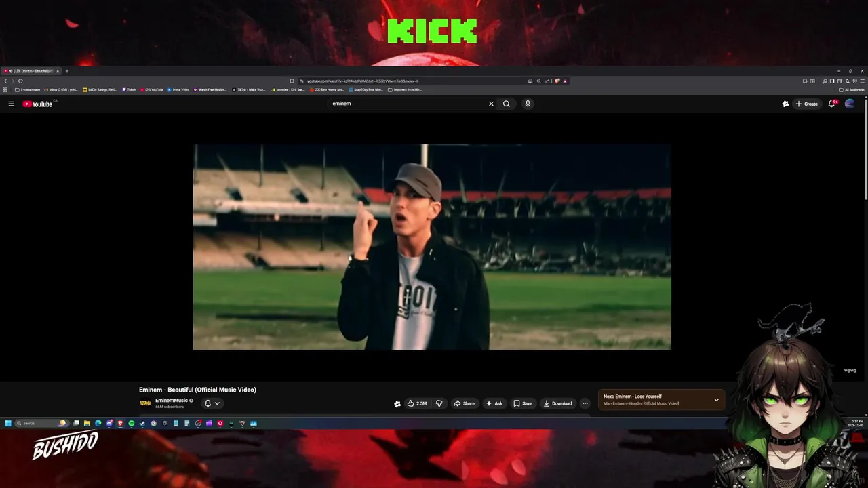
Task: Open the TikTok bookmark
Action: click(250, 89)
